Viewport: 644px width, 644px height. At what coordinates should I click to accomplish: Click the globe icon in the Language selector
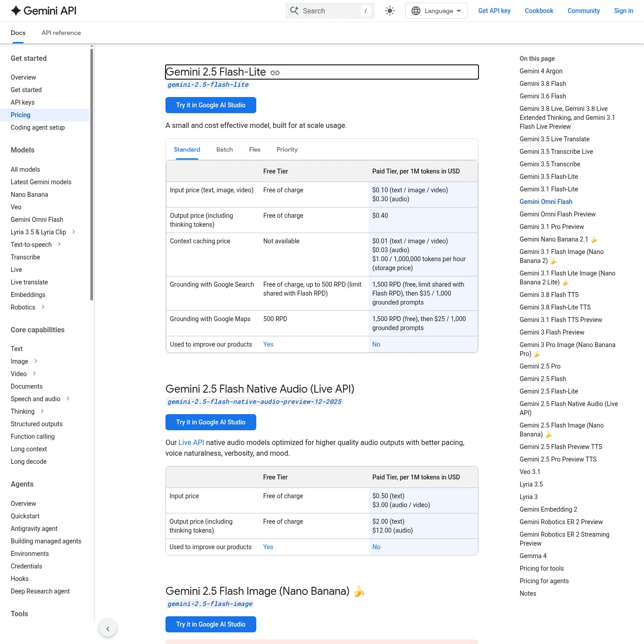click(x=416, y=11)
